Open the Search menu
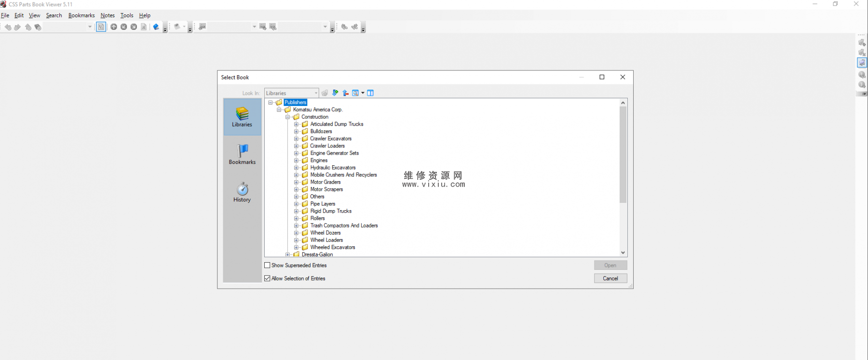Screen dimensions: 868x360 click(54, 15)
